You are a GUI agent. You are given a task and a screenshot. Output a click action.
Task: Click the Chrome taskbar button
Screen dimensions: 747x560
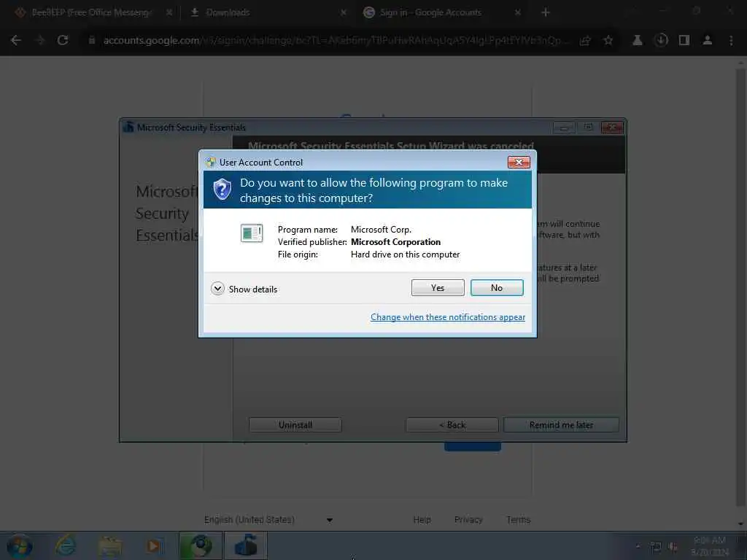pyautogui.click(x=201, y=546)
